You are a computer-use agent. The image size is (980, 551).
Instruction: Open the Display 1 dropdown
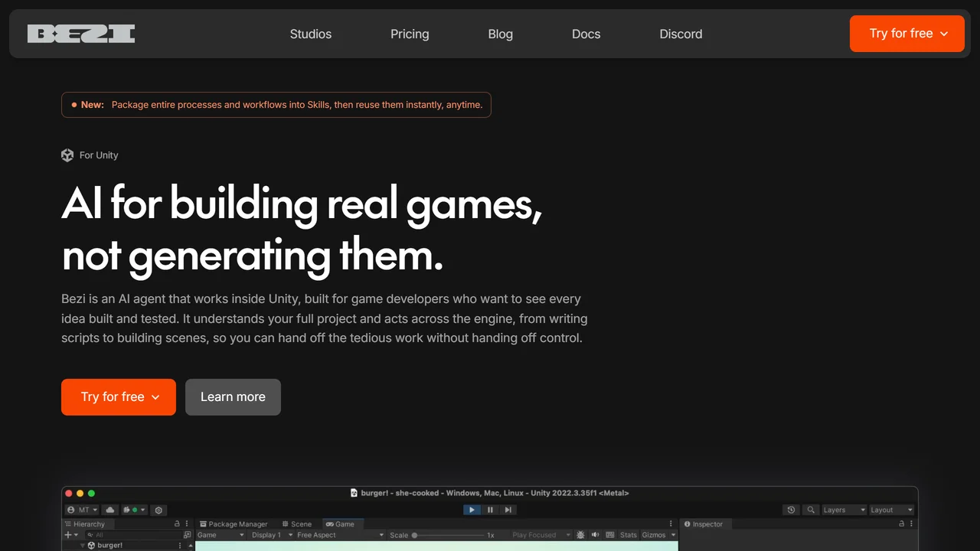coord(270,535)
